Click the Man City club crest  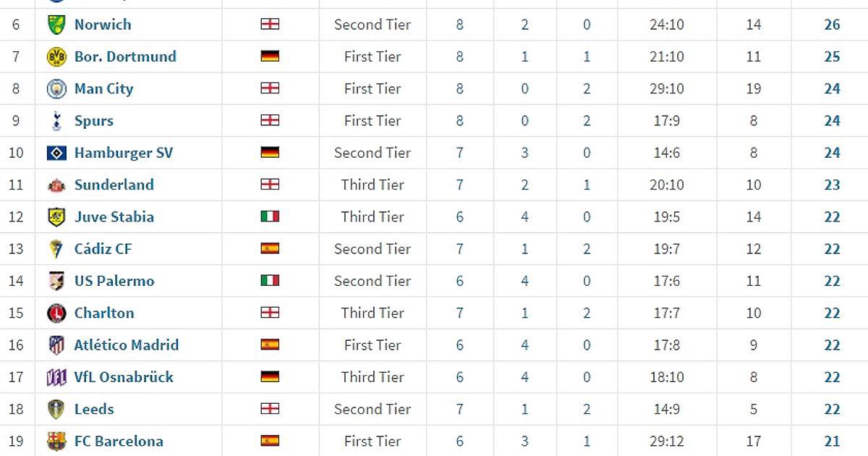click(56, 89)
